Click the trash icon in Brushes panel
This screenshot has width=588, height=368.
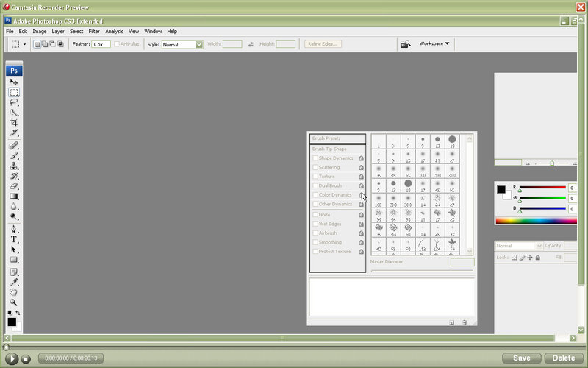465,322
